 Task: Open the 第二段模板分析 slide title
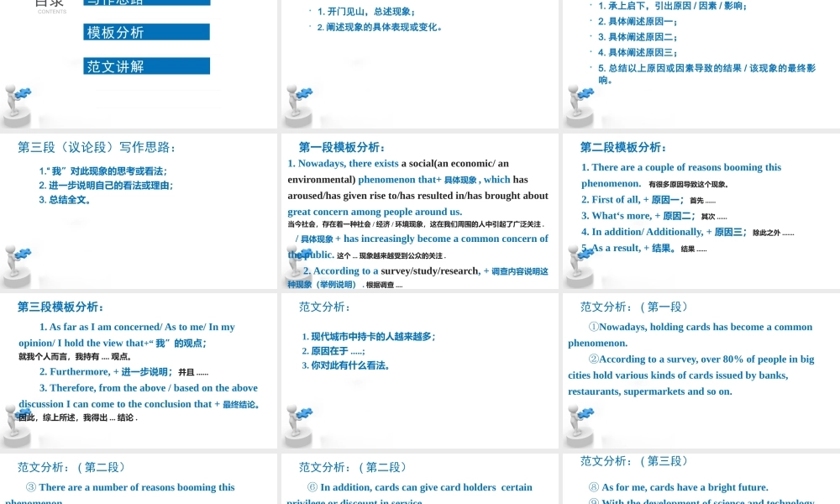tap(622, 147)
